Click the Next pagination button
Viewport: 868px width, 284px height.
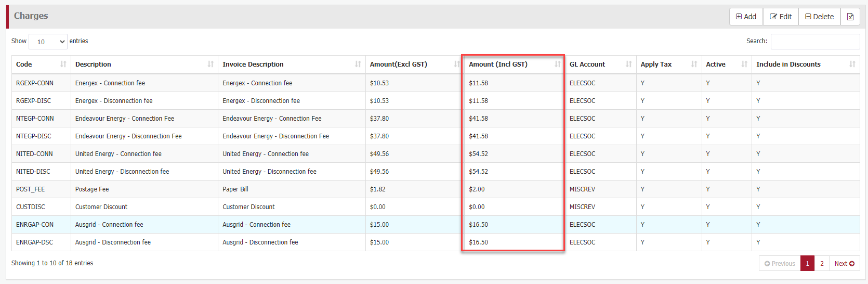click(844, 264)
